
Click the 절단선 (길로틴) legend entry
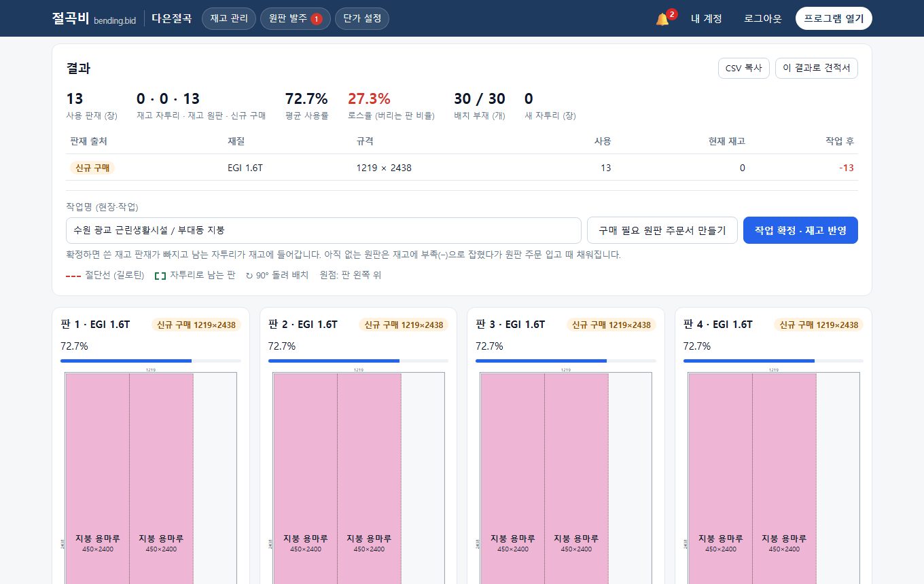click(105, 275)
